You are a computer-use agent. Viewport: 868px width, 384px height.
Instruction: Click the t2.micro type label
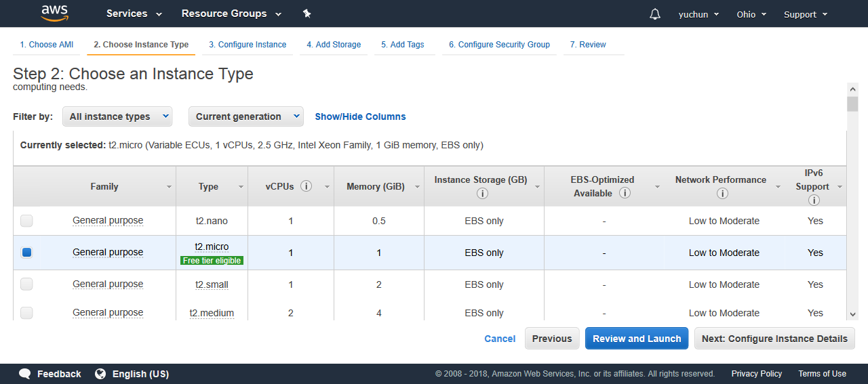click(x=212, y=247)
